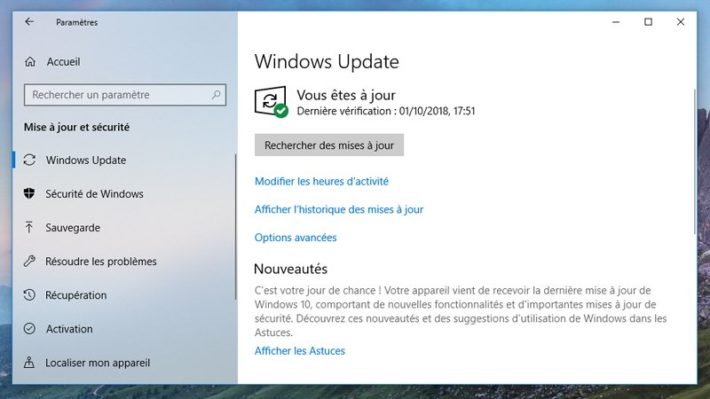The width and height of the screenshot is (710, 399).
Task: Click Mise à jour et sécurité heading
Action: [x=77, y=127]
